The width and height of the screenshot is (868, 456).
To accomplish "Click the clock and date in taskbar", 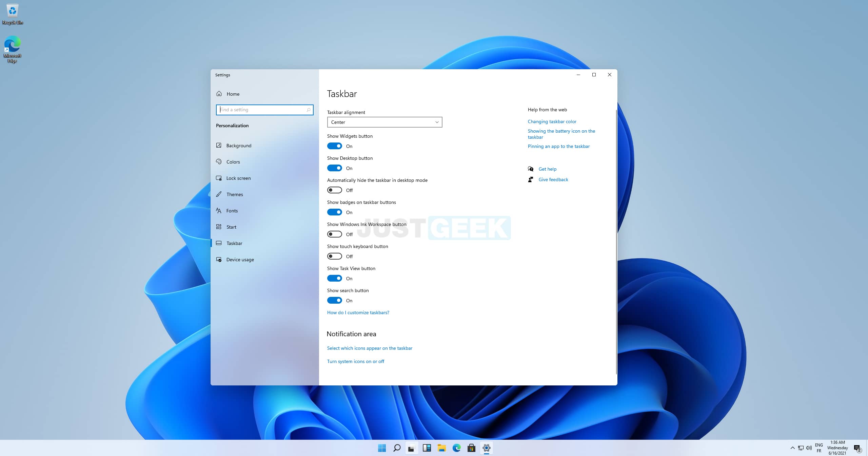I will (837, 448).
